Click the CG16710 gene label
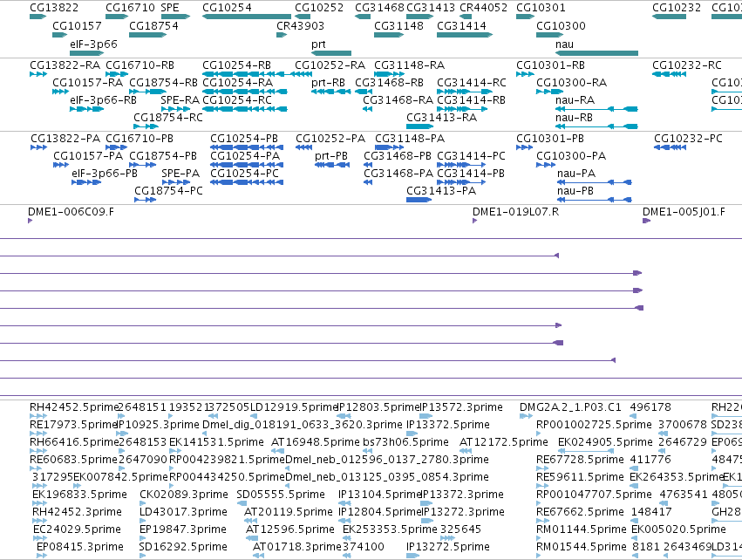 [130, 8]
